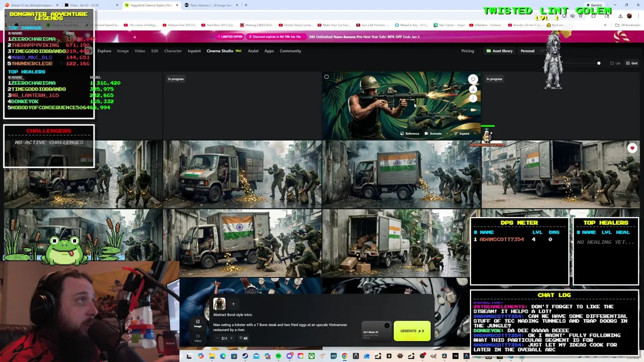
Task: Adjust the thumbnail size slider handle
Action: click(599, 63)
